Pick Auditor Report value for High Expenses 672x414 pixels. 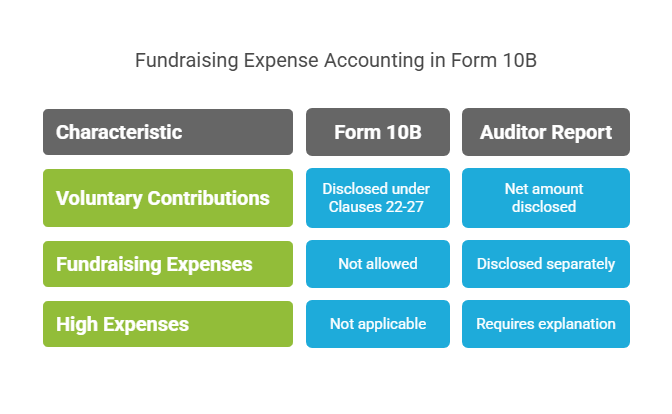tap(546, 324)
